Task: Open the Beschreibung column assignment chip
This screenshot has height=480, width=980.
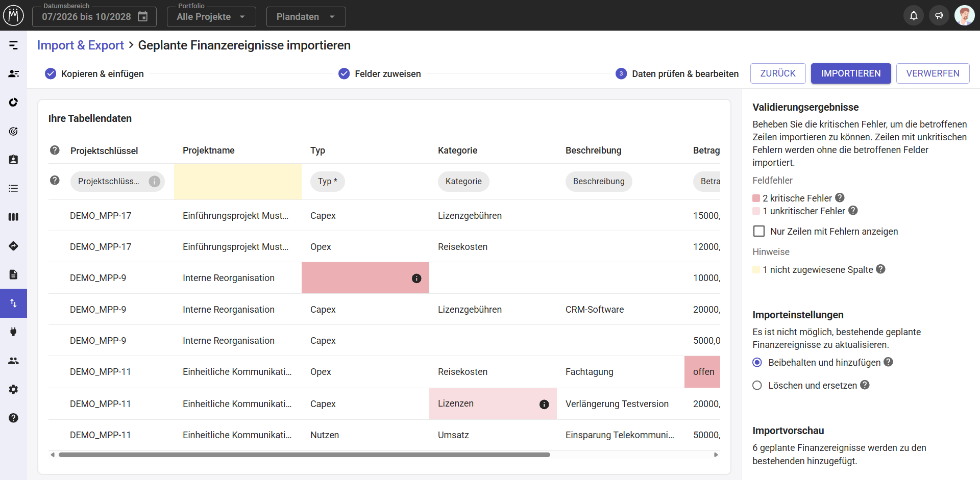Action: (599, 181)
